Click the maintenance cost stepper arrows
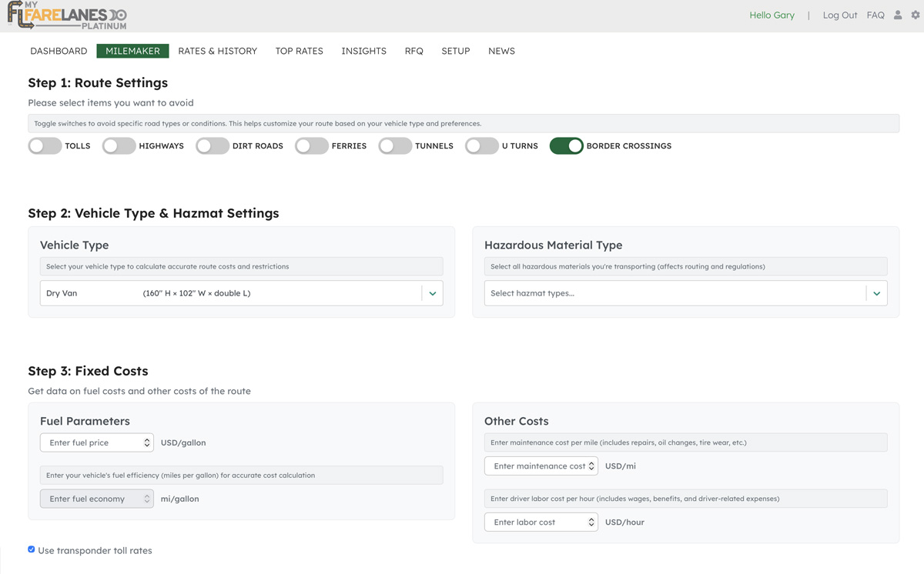Image resolution: width=924 pixels, height=574 pixels. tap(591, 466)
